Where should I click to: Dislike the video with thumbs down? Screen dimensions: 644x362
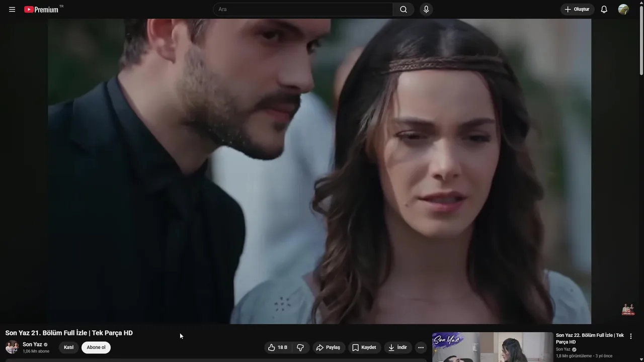pyautogui.click(x=300, y=347)
